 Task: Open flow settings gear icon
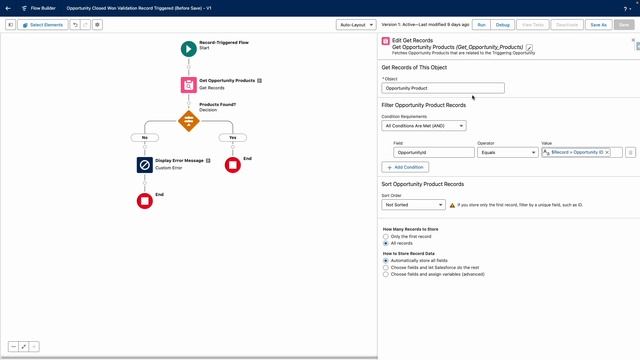[x=97, y=25]
